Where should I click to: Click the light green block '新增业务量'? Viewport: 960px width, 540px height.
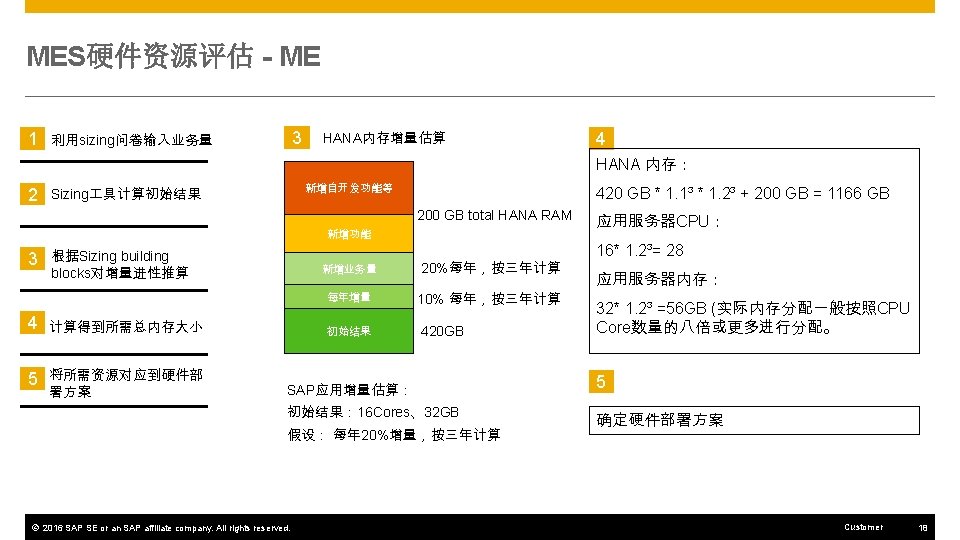(x=349, y=268)
